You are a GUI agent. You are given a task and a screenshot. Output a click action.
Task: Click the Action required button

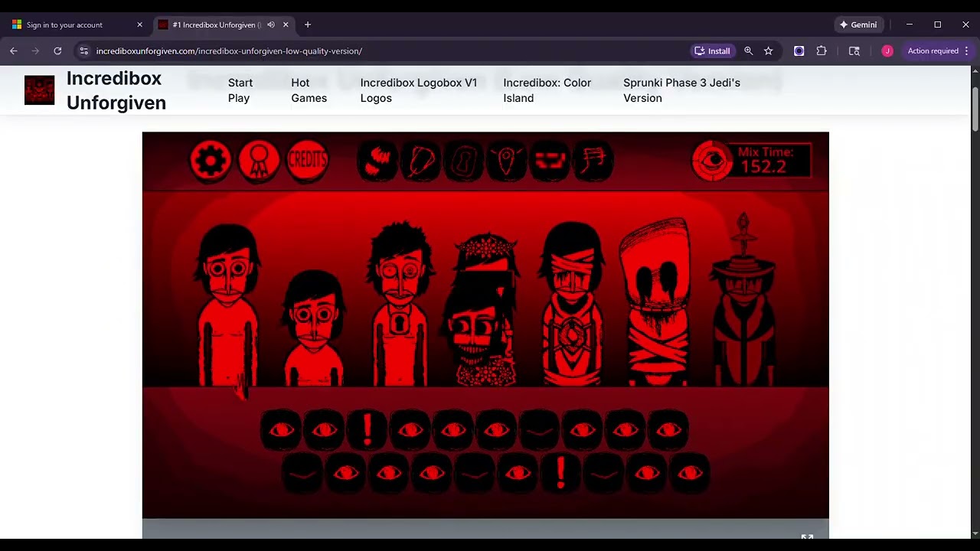[933, 51]
